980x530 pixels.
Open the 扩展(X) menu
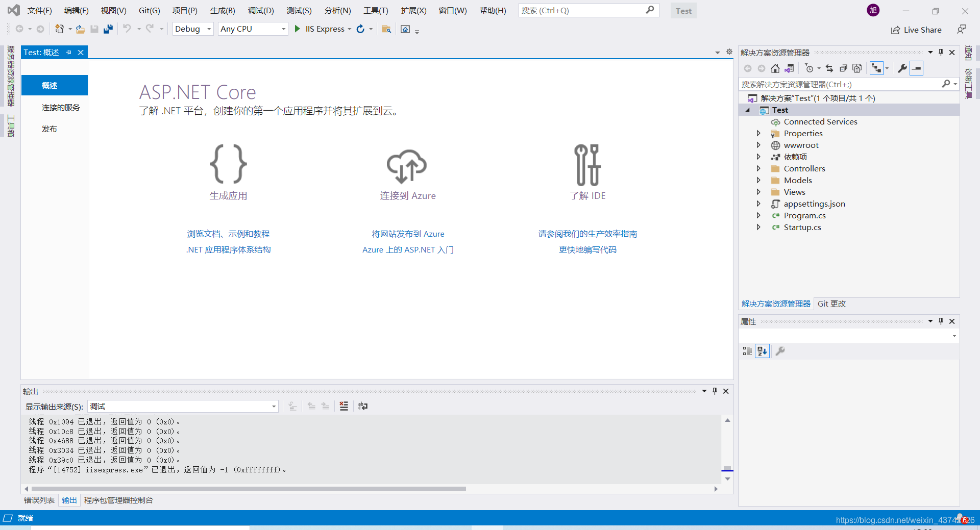(x=413, y=11)
